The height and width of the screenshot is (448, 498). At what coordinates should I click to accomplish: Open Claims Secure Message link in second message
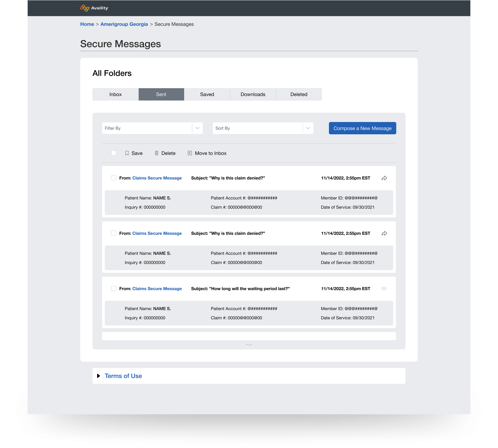point(157,233)
